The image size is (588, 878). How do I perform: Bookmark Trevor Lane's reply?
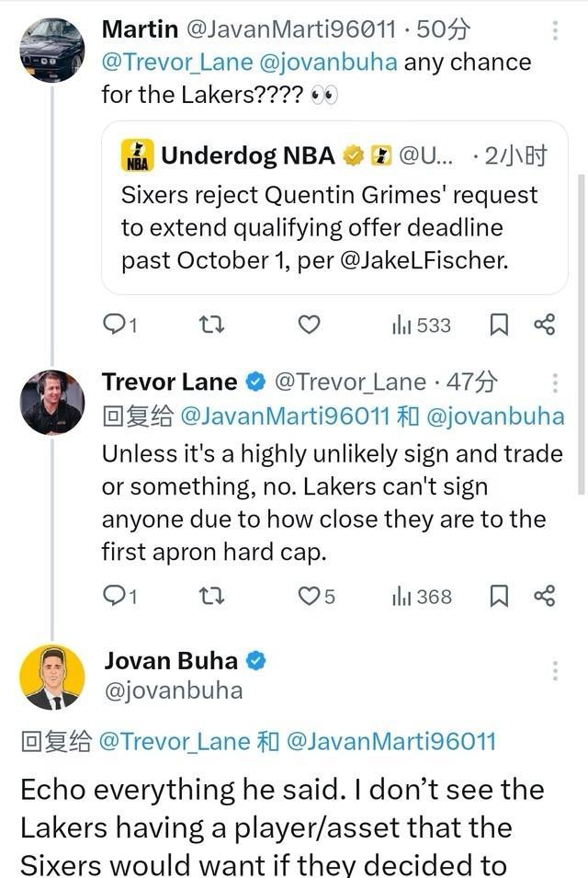(x=499, y=597)
